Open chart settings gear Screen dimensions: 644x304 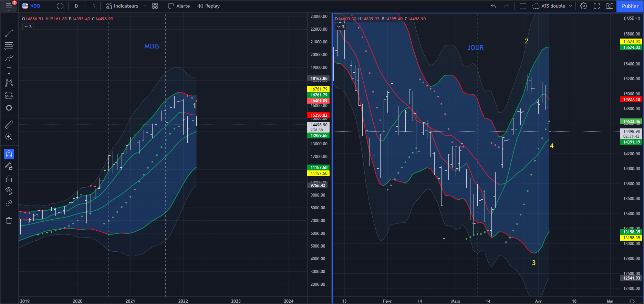point(583,6)
